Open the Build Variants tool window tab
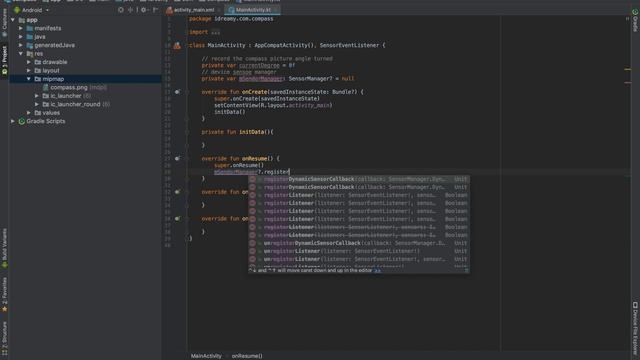Image resolution: width=640 pixels, height=360 pixels. click(x=4, y=247)
